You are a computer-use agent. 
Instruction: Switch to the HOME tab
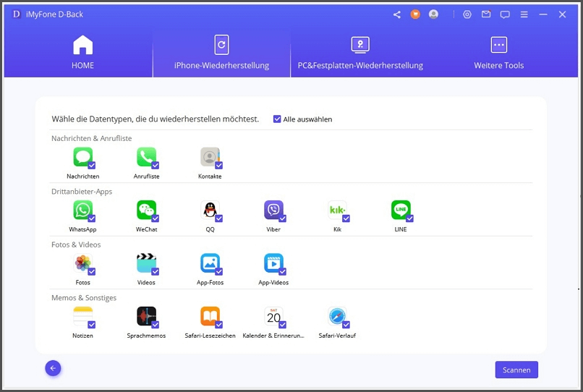coord(82,52)
